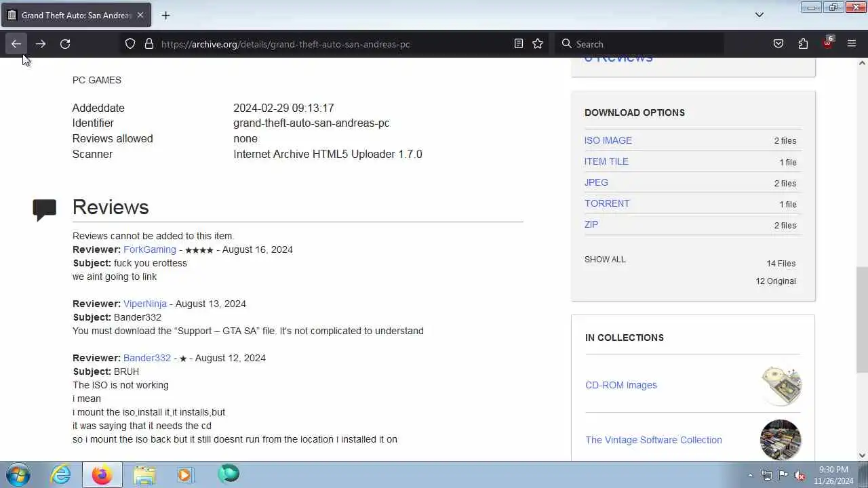Click the IN COLLECTIONS heading
This screenshot has height=488, width=868.
click(625, 338)
